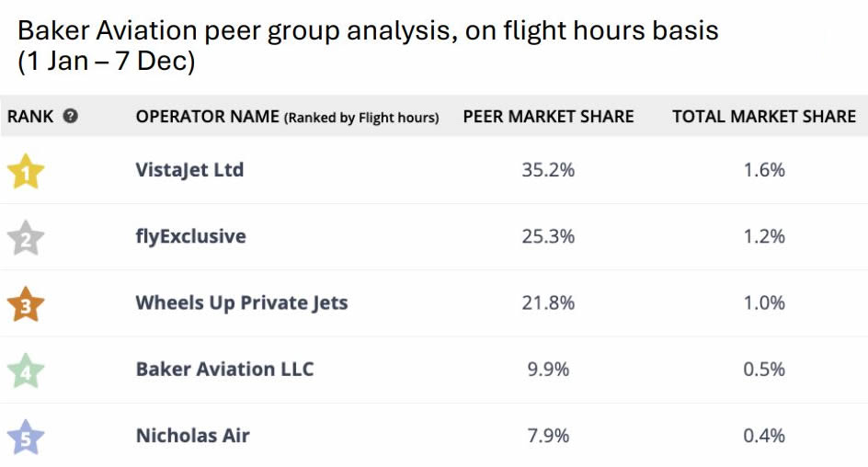The height and width of the screenshot is (467, 868).
Task: Click Baker Aviation's 9.9% peer share
Action: (548, 369)
